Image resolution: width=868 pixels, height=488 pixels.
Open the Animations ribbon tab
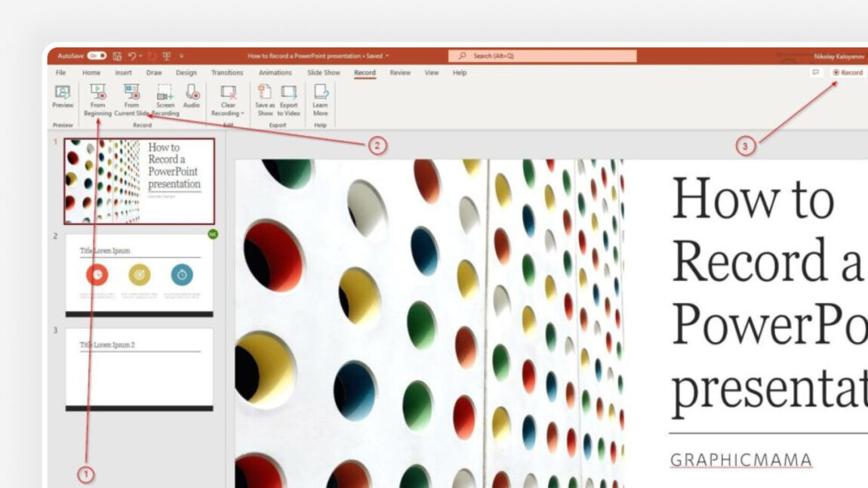click(x=275, y=73)
